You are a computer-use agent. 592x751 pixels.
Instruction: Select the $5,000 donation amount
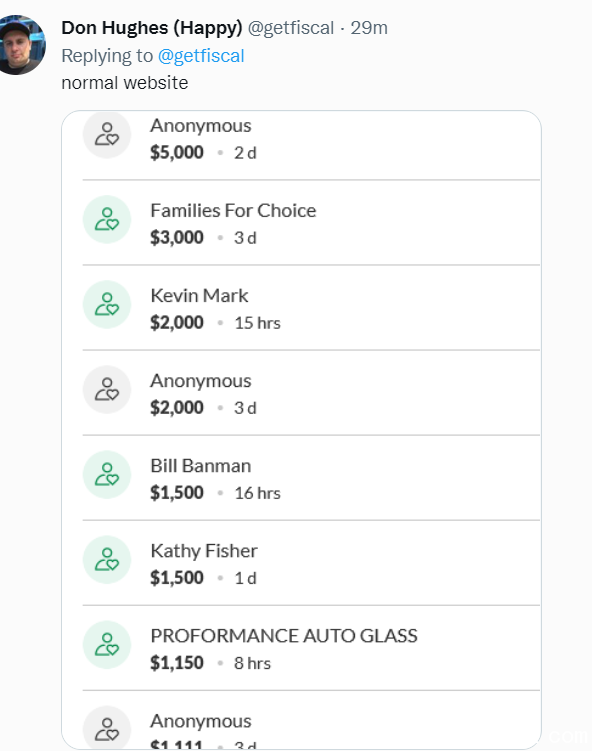[177, 153]
